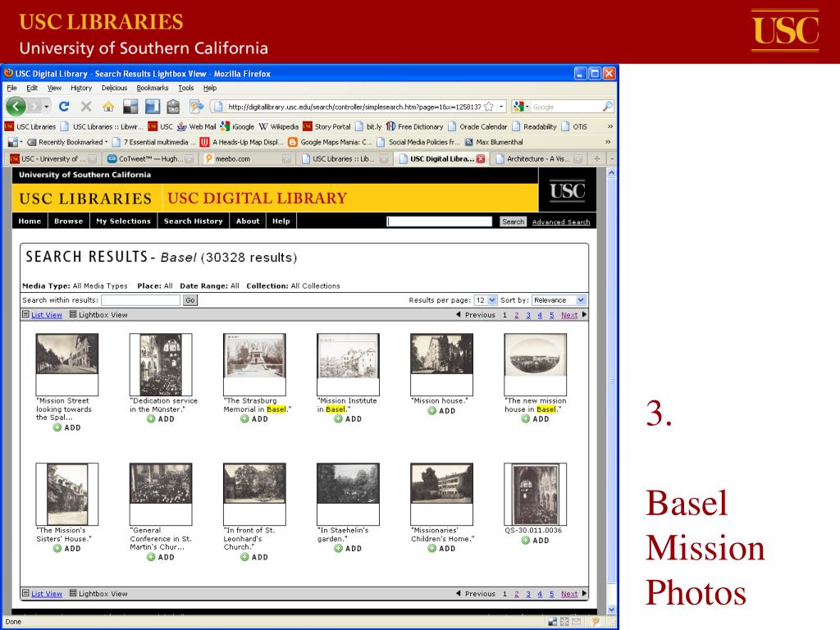This screenshot has width=840, height=630.
Task: Click the Advanced Search link
Action: pos(561,221)
